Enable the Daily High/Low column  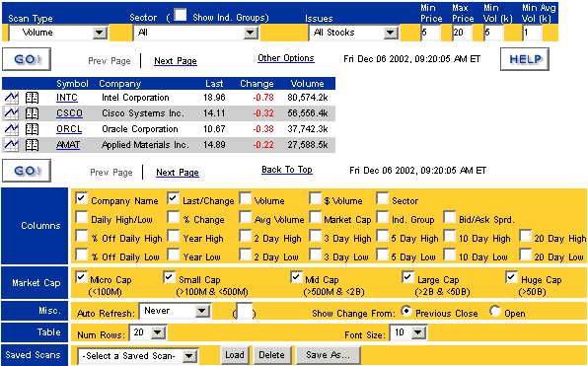point(81,217)
